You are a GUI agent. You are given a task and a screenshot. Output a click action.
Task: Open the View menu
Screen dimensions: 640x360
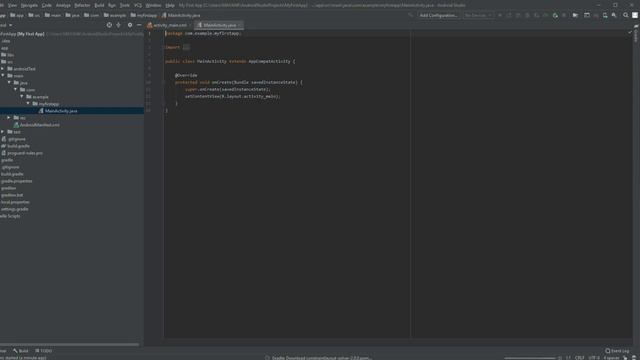pyautogui.click(x=13, y=5)
